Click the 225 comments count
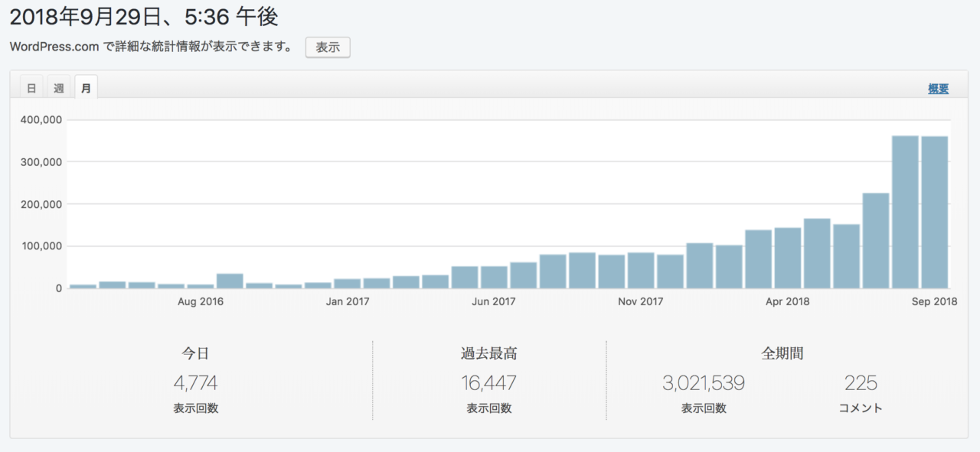Screen dimensions: 980x452 pos(861,382)
